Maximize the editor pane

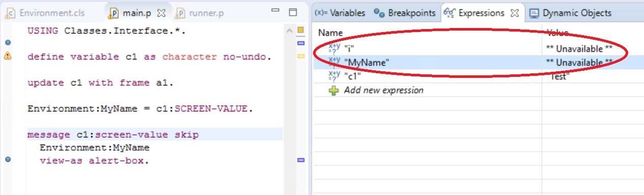tap(292, 12)
